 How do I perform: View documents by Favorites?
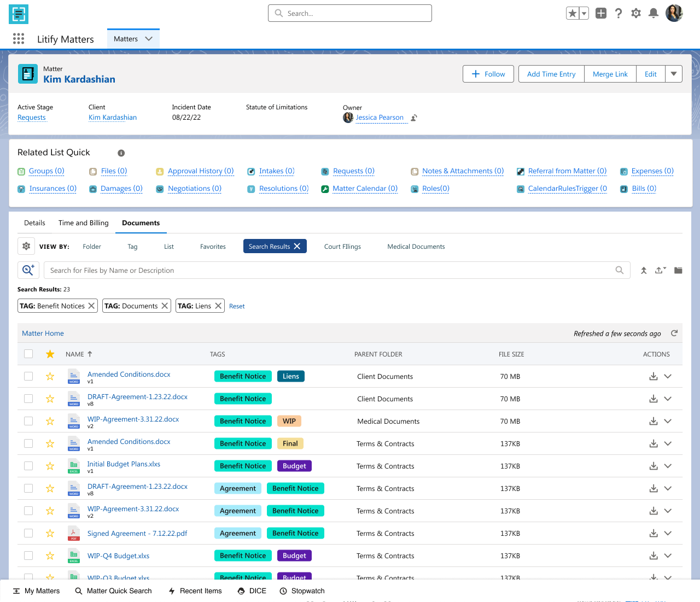(213, 247)
